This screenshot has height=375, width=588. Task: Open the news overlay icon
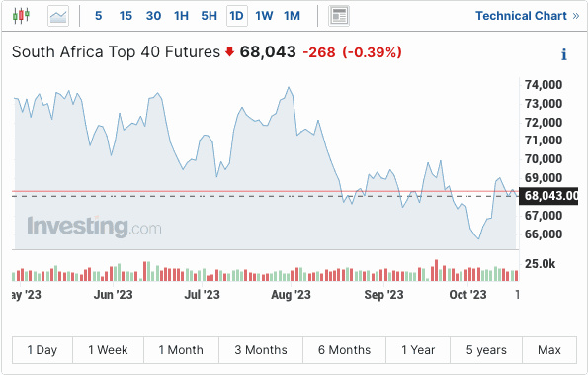click(339, 16)
